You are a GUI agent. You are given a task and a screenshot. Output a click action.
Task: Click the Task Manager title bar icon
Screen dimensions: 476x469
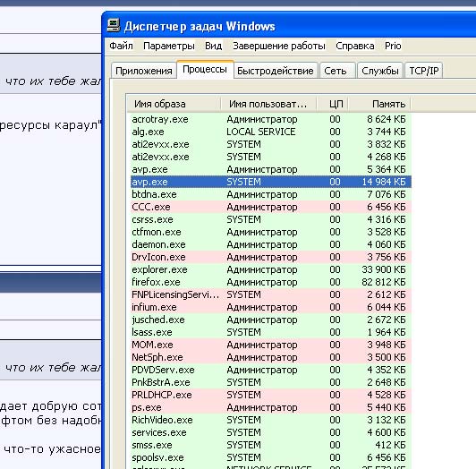click(x=114, y=26)
